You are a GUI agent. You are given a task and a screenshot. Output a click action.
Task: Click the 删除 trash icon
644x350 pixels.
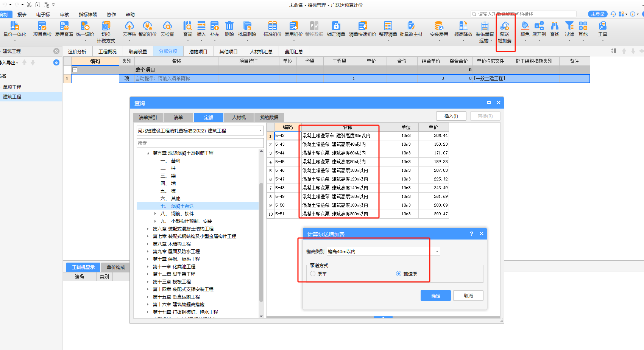click(229, 30)
